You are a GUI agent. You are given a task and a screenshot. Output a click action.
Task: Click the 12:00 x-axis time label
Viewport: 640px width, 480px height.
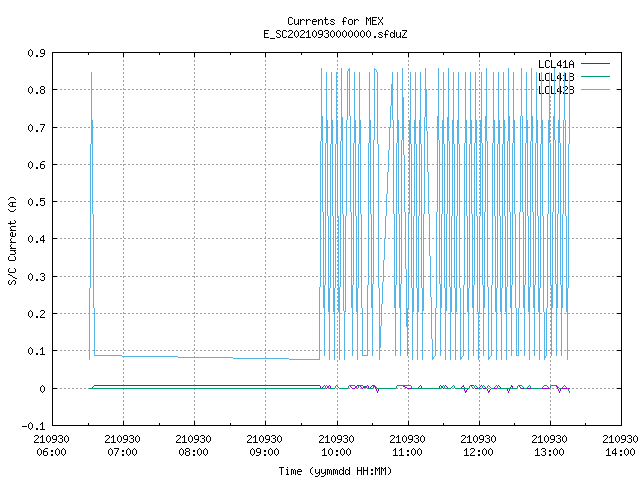(478, 452)
